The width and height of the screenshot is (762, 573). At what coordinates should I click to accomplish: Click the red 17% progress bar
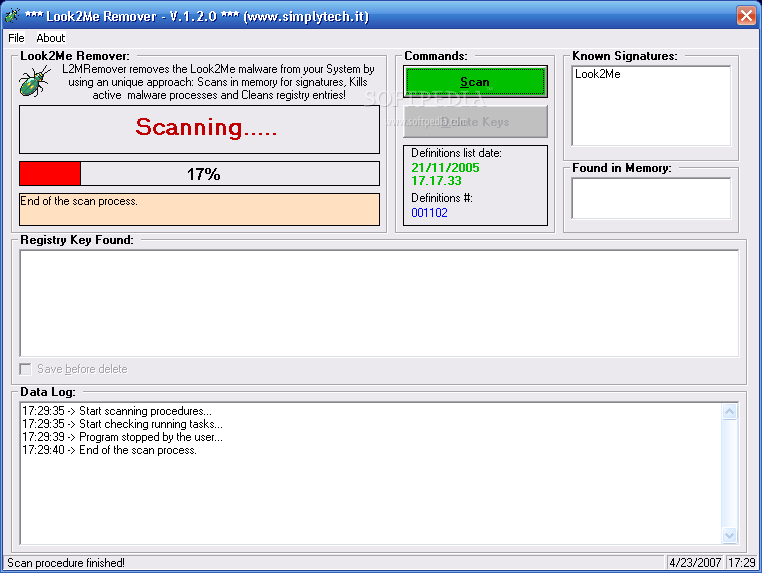(x=199, y=174)
